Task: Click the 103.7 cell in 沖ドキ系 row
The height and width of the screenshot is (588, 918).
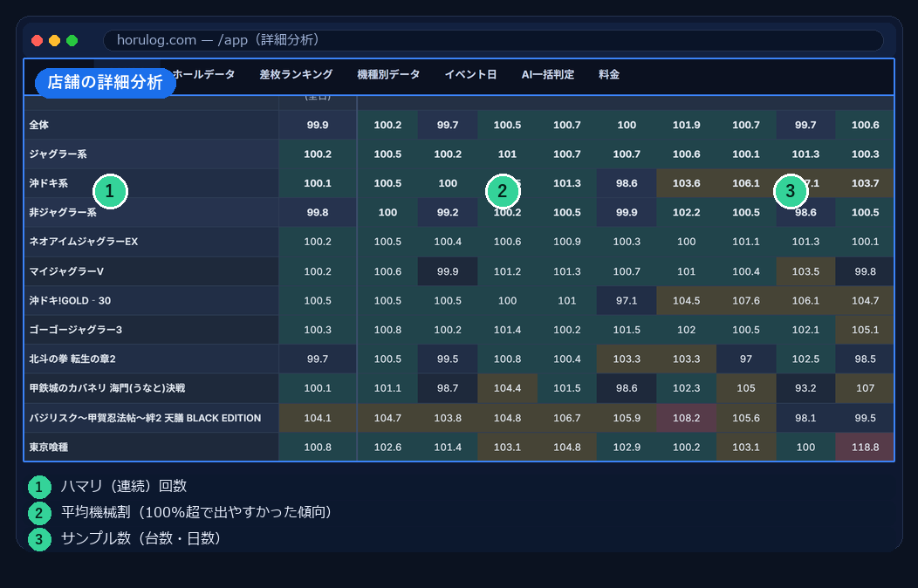Action: coord(865,183)
